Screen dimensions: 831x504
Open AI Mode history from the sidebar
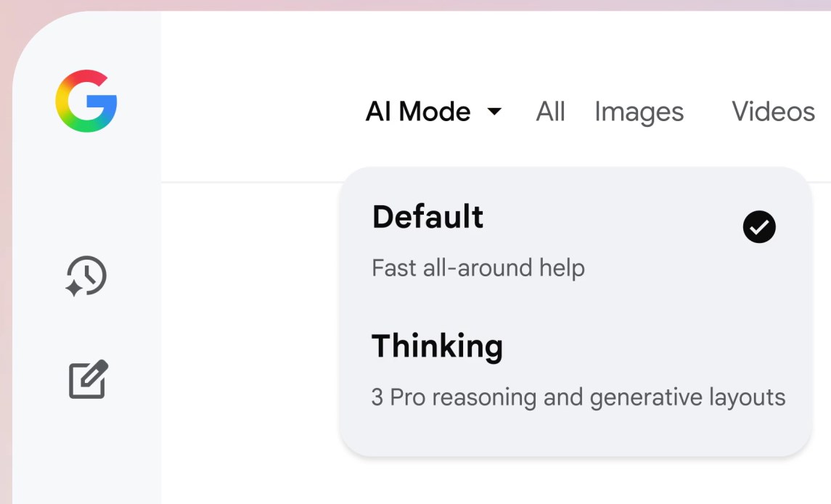click(x=86, y=276)
